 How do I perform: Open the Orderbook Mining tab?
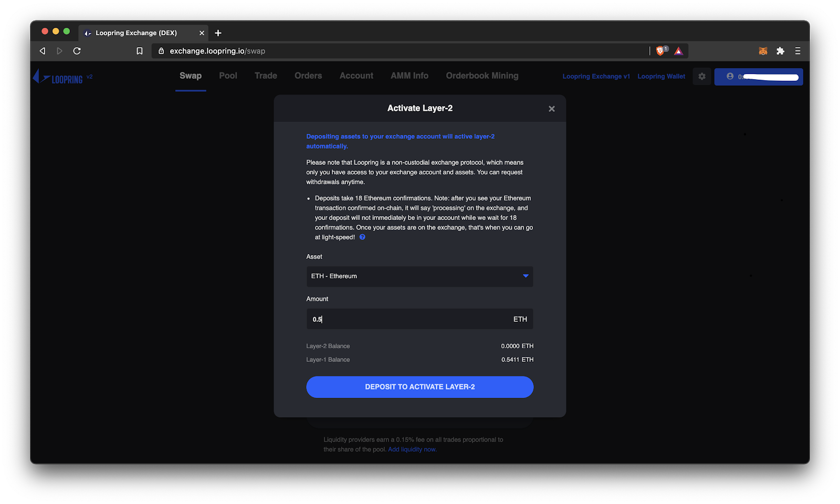(482, 76)
